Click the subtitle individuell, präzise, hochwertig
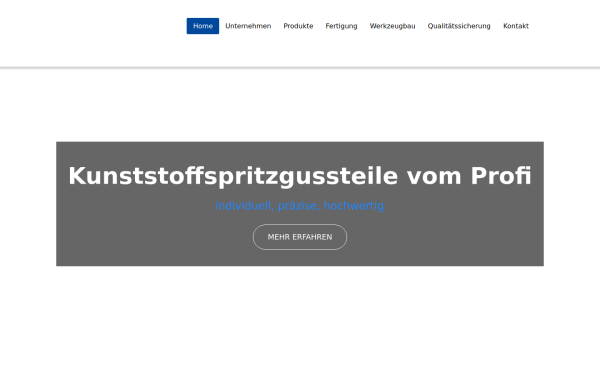Viewport: 600px width, 375px height. pos(300,206)
